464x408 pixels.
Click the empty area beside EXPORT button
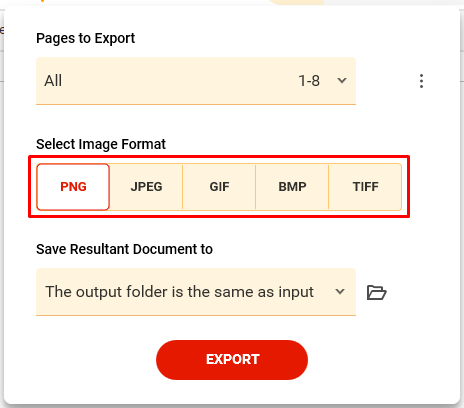383,360
